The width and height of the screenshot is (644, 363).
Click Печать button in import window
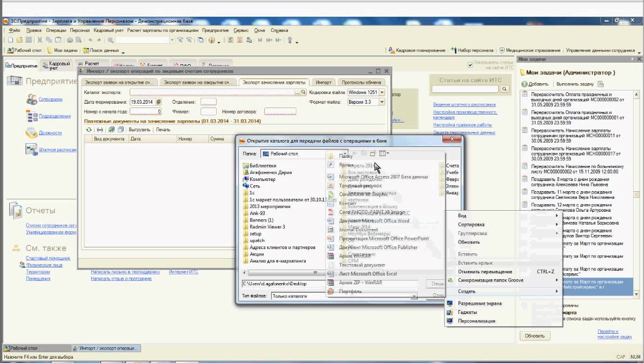[163, 130]
